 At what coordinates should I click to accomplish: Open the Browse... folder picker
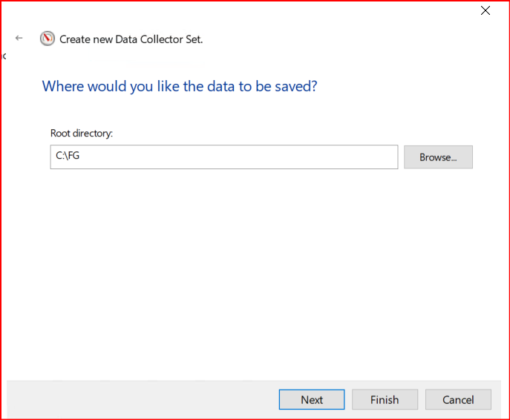[x=438, y=157]
